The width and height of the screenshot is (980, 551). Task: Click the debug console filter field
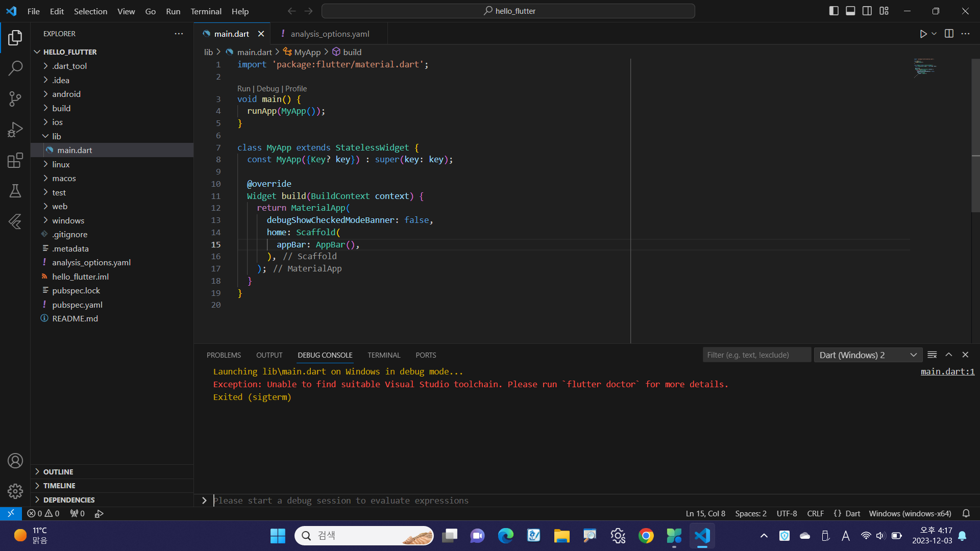(x=756, y=355)
